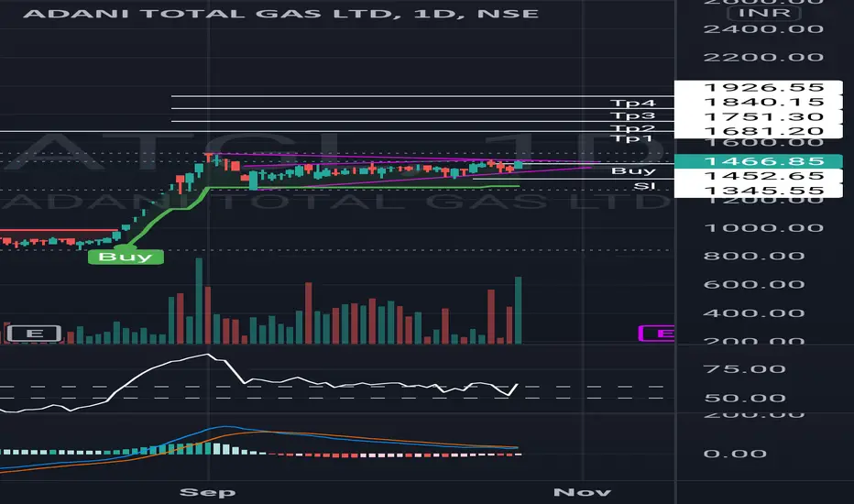The width and height of the screenshot is (854, 504).
Task: Click the ADANI TOTAL GAS LTD chart title
Action: click(x=280, y=13)
